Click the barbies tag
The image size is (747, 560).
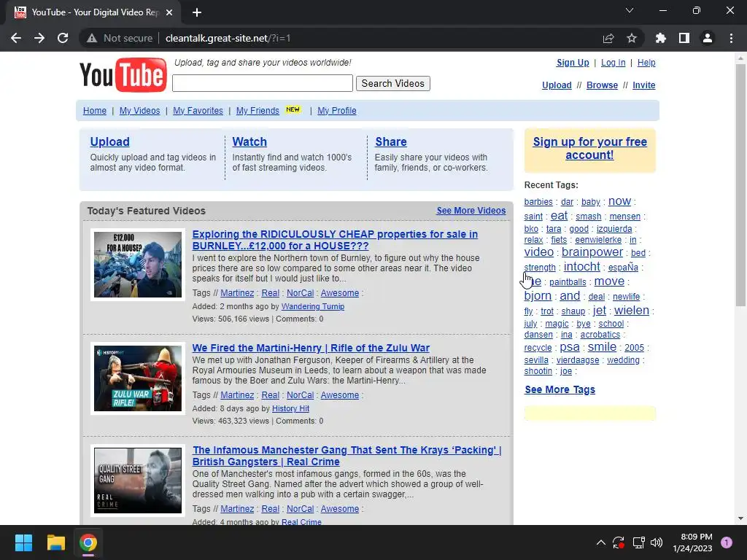538,202
